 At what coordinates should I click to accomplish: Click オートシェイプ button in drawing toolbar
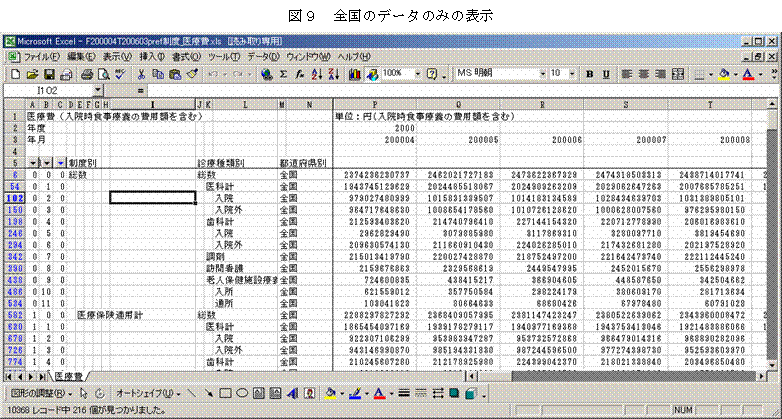click(144, 393)
